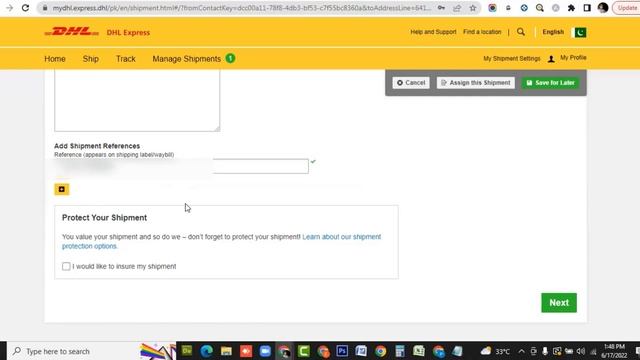The height and width of the screenshot is (360, 640).
Task: Open the site search magnifier icon
Action: 521,32
